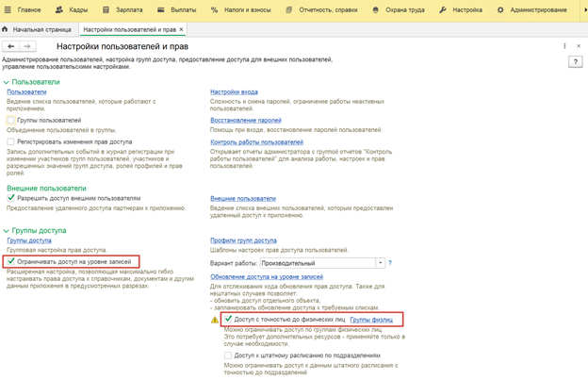Open Внешние пользователи link

point(243,198)
